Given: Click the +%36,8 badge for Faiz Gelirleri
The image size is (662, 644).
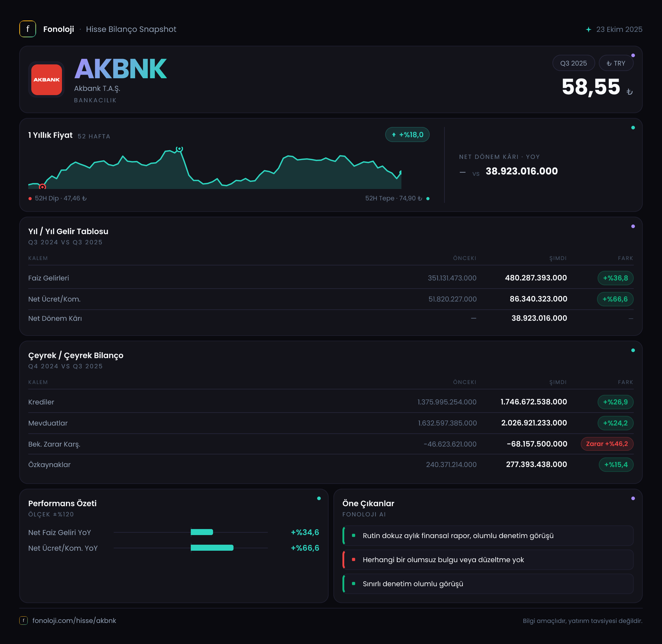Looking at the screenshot, I should coord(615,278).
